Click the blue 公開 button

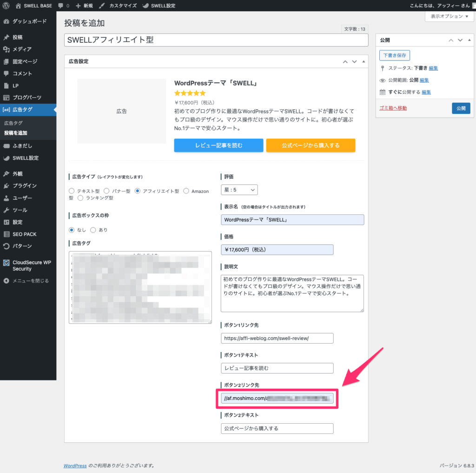point(461,108)
